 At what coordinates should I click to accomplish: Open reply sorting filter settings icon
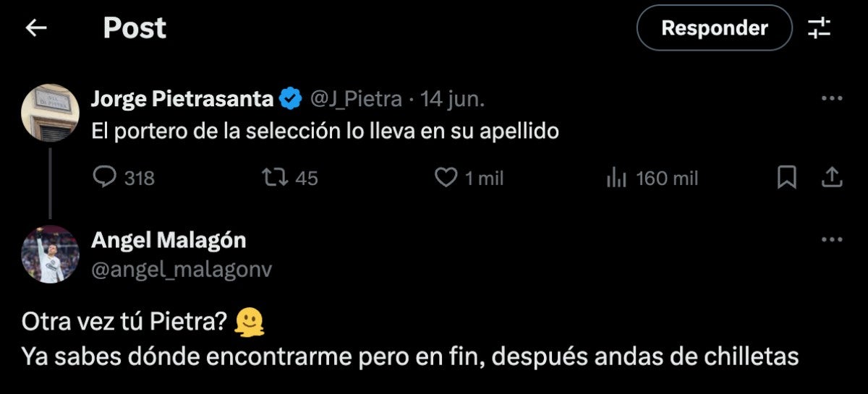820,28
